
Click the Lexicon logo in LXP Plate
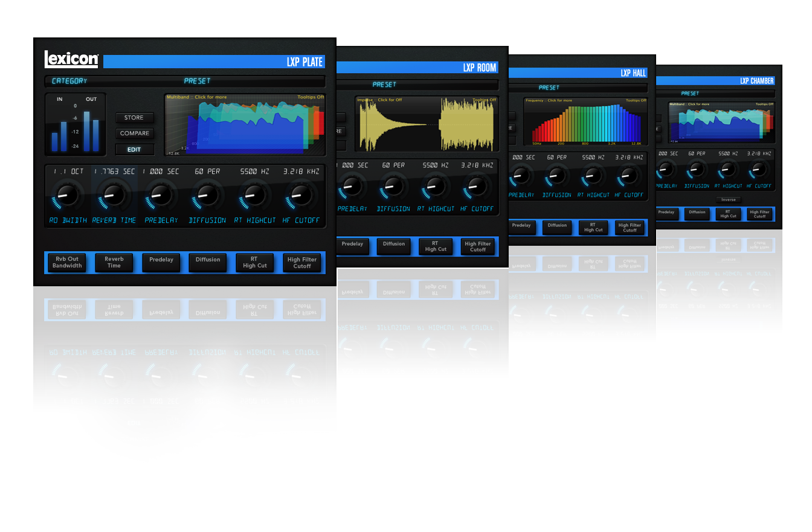71,59
